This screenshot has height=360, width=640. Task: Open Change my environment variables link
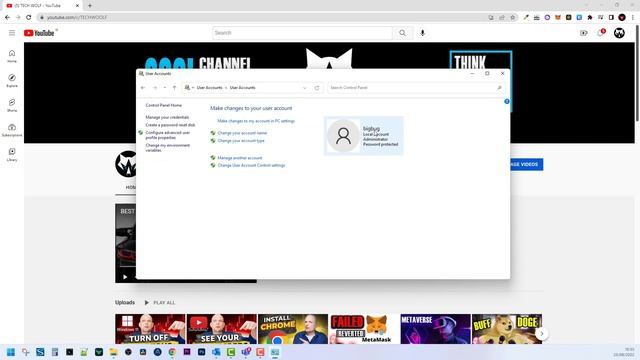coord(168,148)
